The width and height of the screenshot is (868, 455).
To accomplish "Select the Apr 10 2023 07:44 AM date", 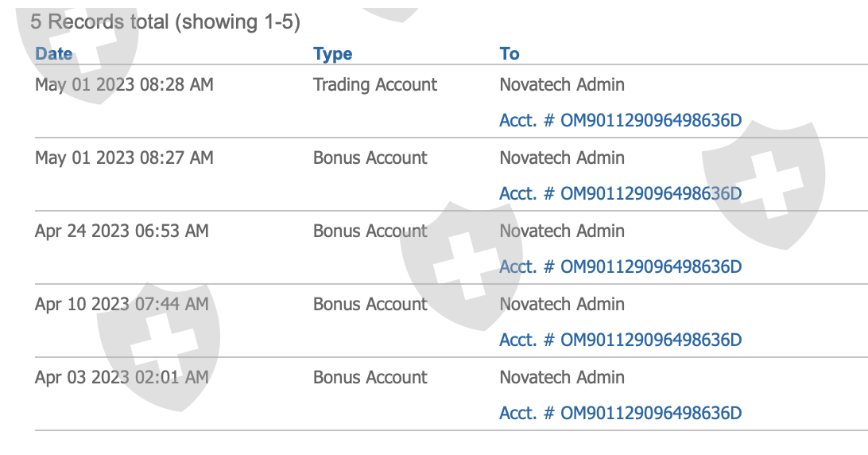I will click(x=122, y=304).
